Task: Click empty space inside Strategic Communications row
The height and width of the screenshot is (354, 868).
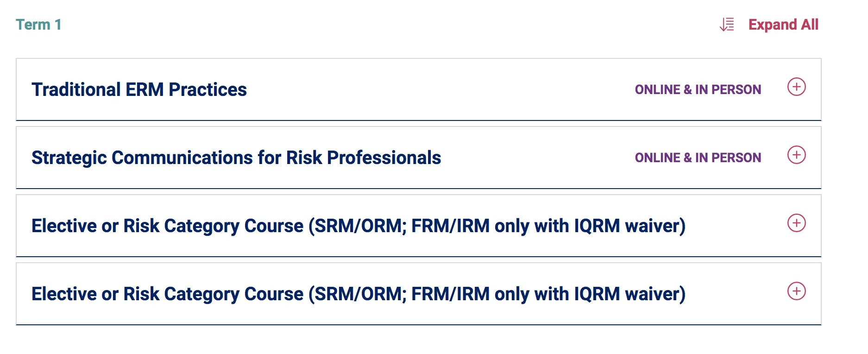Action: click(537, 158)
